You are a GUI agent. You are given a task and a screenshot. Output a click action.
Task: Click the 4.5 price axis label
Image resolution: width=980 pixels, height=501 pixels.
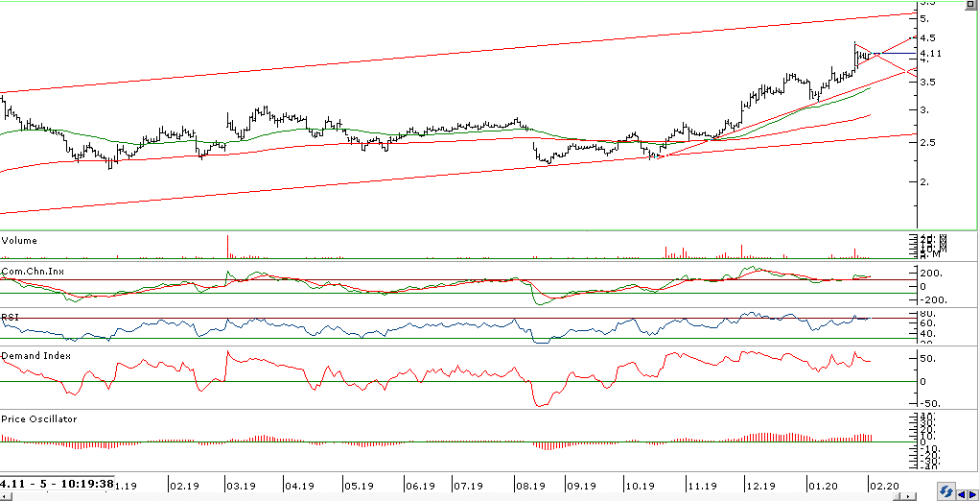[x=927, y=36]
